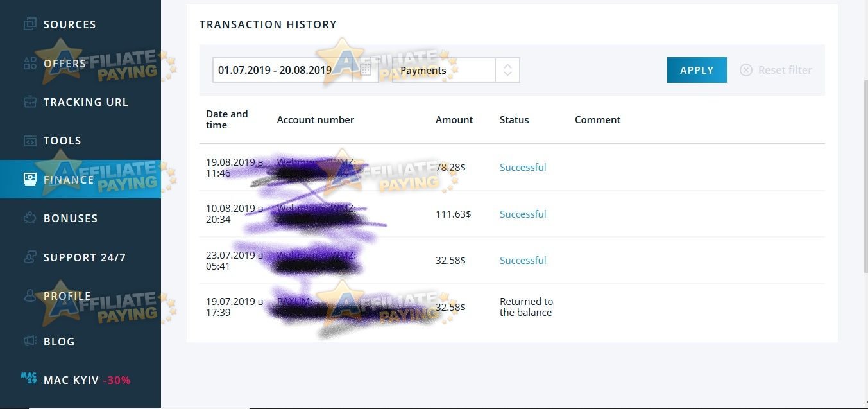
Task: Open the calendar date picker icon
Action: 366,69
